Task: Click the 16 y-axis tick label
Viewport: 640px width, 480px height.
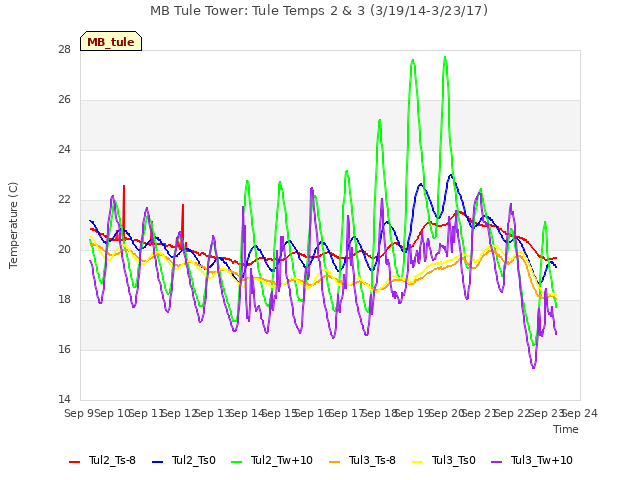Action: [x=64, y=350]
